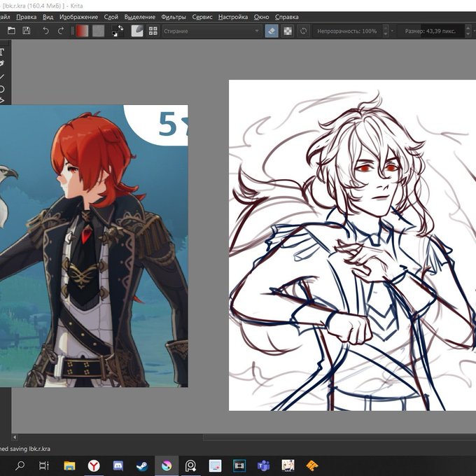Screen dimensions: 476x476
Task: Open the Сервис menu
Action: [x=202, y=17]
